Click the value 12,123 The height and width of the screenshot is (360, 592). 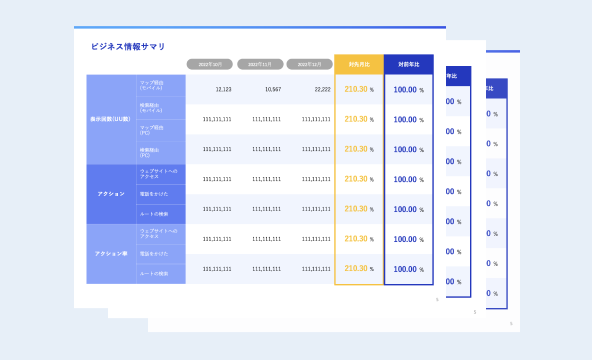tap(224, 89)
